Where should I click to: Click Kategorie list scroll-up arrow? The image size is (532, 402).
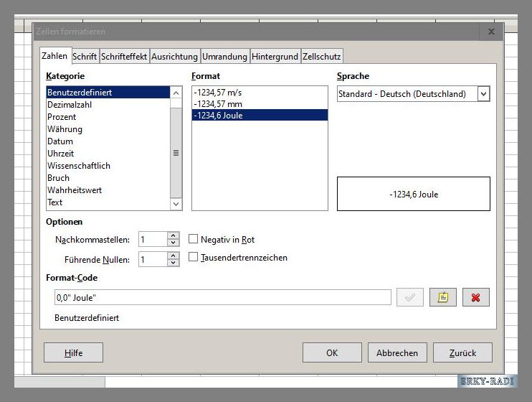tap(176, 93)
